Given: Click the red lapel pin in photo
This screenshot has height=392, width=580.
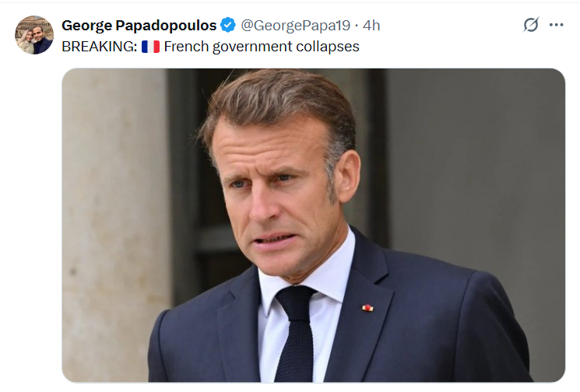Looking at the screenshot, I should click(x=367, y=307).
